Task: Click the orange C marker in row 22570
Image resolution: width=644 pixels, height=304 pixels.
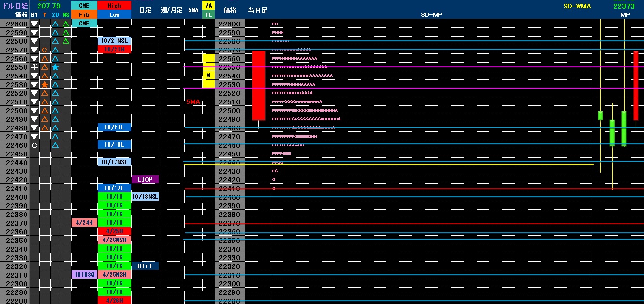Action: click(x=45, y=50)
